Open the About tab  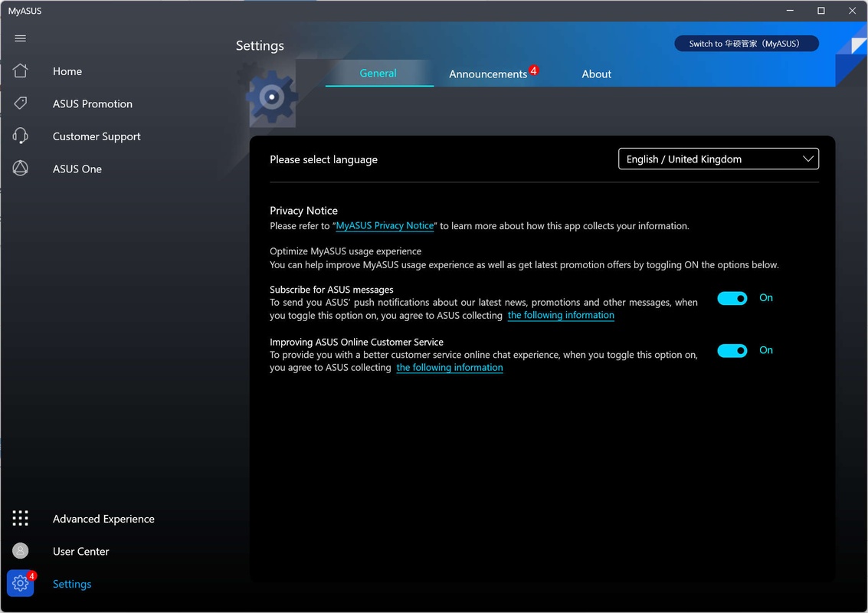tap(596, 74)
